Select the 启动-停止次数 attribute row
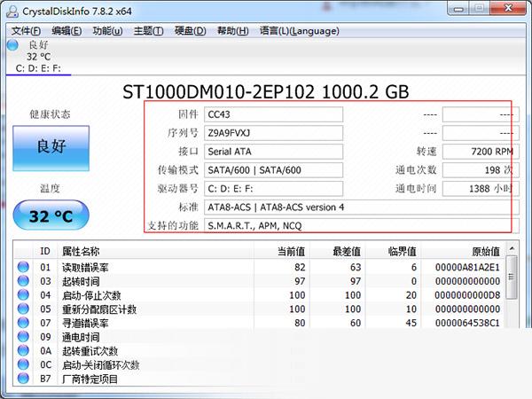The width and height of the screenshot is (532, 399). coord(260,295)
